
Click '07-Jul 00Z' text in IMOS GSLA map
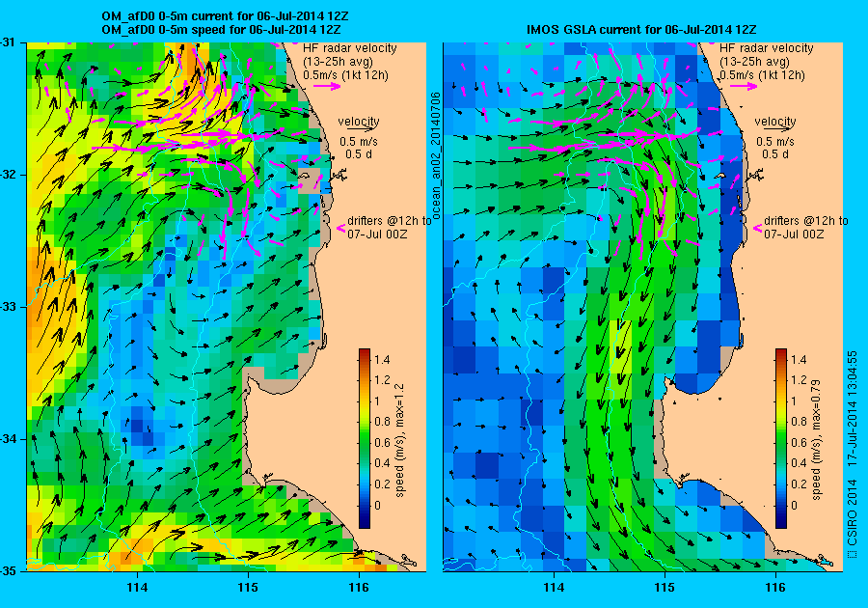(794, 234)
